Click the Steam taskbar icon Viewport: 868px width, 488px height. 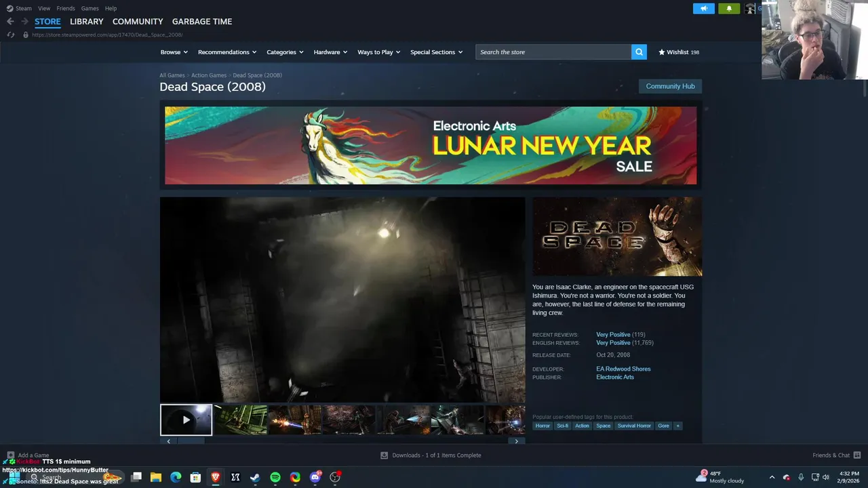point(255,477)
